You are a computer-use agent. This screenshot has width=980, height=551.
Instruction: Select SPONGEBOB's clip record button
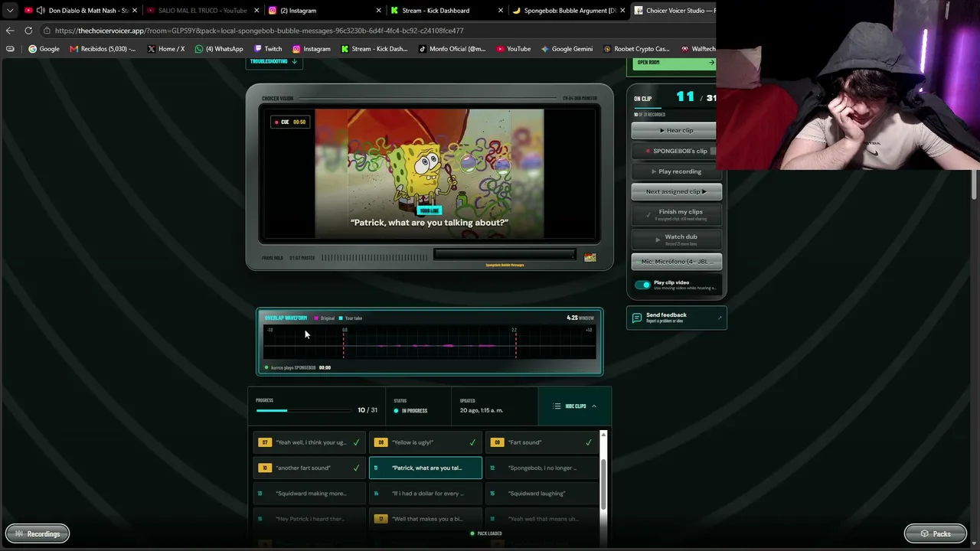[675, 151]
